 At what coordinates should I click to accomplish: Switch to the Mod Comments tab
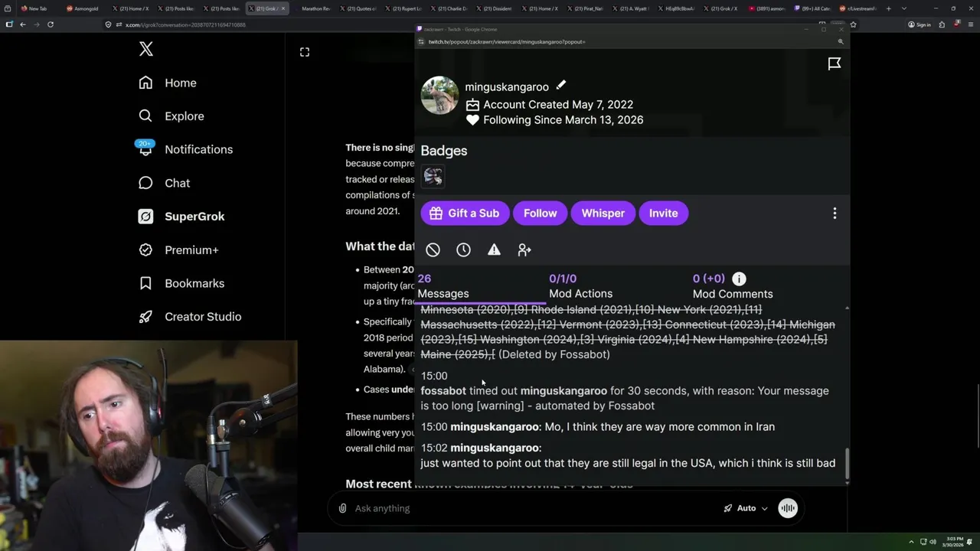[732, 286]
